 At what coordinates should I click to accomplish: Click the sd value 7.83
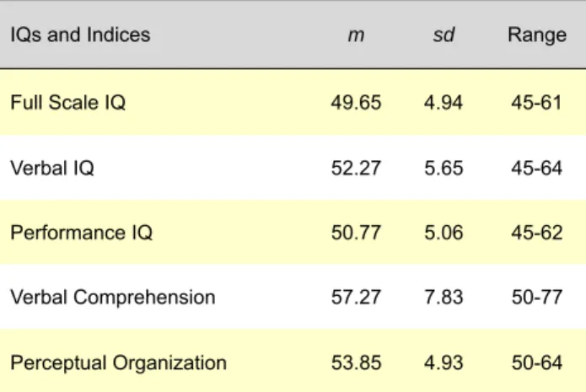click(x=444, y=298)
